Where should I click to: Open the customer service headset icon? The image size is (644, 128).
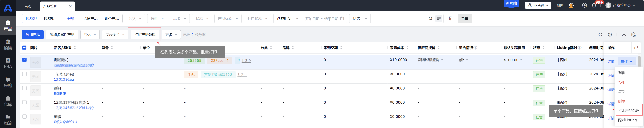pos(571,5)
